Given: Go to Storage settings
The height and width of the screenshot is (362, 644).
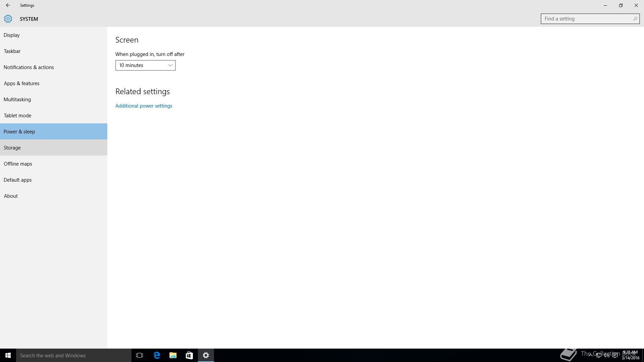Looking at the screenshot, I should pyautogui.click(x=12, y=148).
